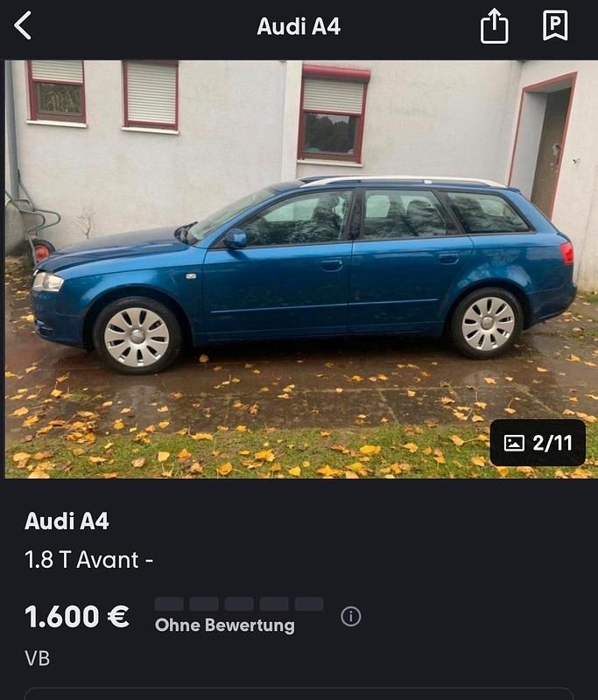Open the Ohne Bewertung rating label
598x700 pixels.
click(225, 625)
